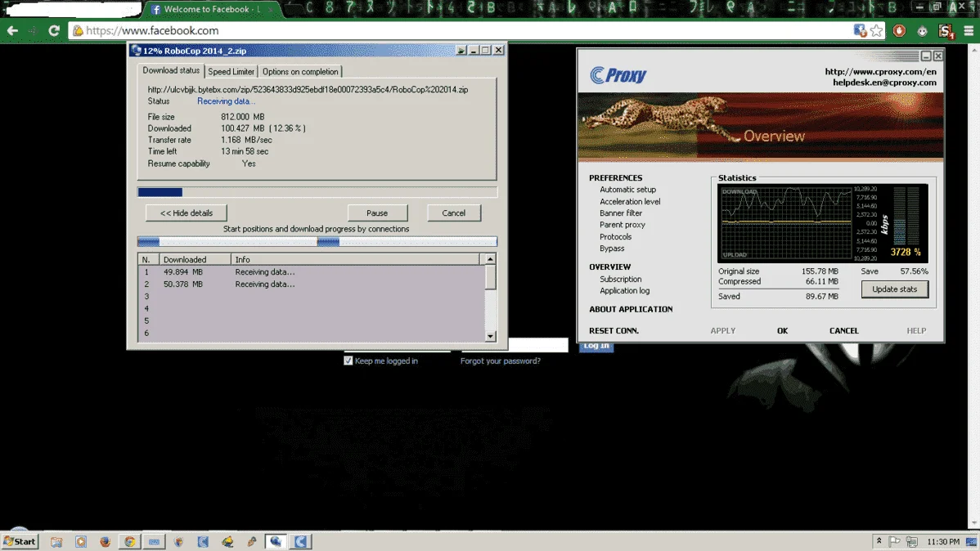Click the Forgot your password link
The height and width of the screenshot is (551, 980).
500,361
